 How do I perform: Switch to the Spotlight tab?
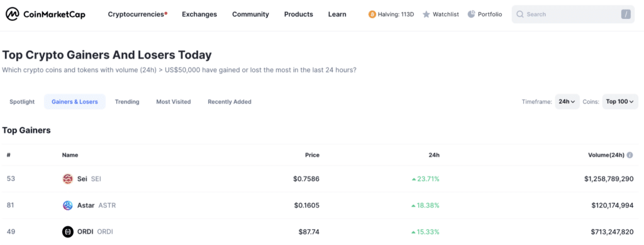[22, 102]
